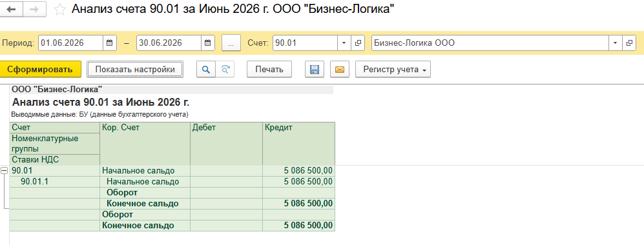Screen dimensions: 644x245
Task: Click the Дебет column header
Action: 226,143
